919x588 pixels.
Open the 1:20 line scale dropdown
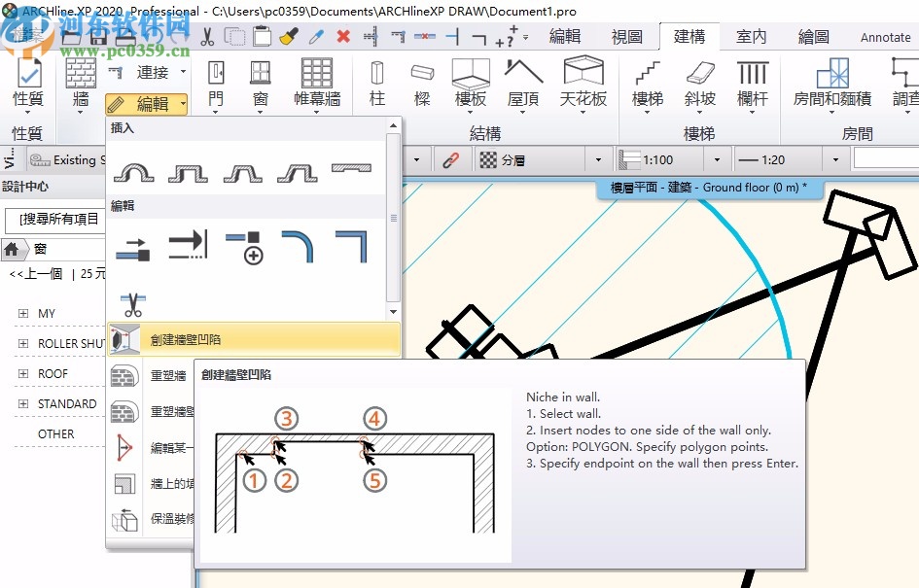tap(835, 160)
